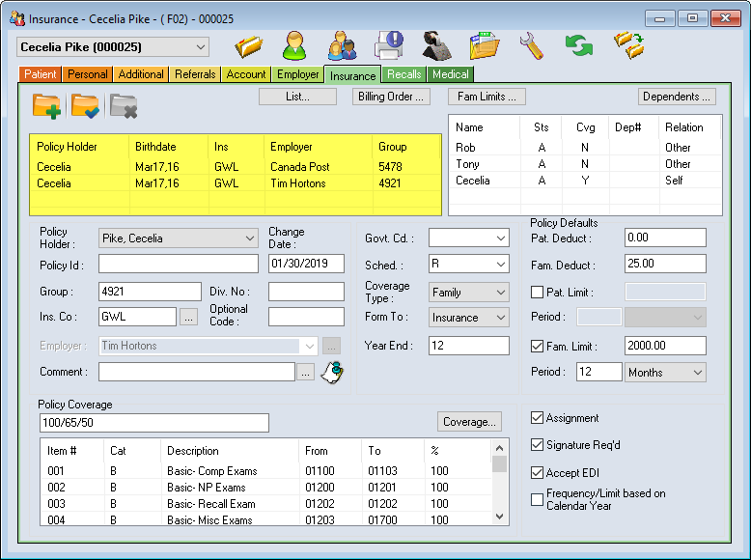Image resolution: width=751 pixels, height=560 pixels.
Task: Enable the Pat. Limit checkbox
Action: point(538,292)
